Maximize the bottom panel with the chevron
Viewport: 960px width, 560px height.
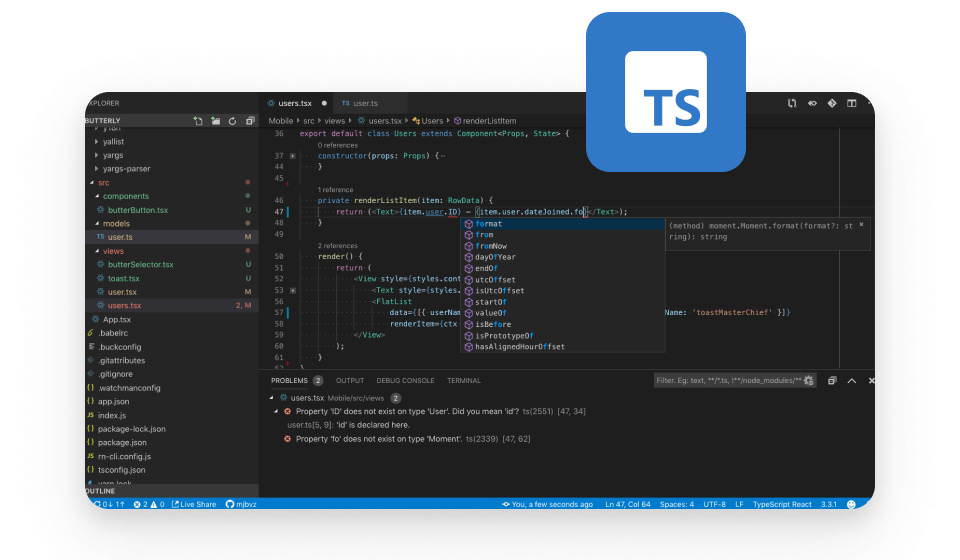[x=852, y=381]
